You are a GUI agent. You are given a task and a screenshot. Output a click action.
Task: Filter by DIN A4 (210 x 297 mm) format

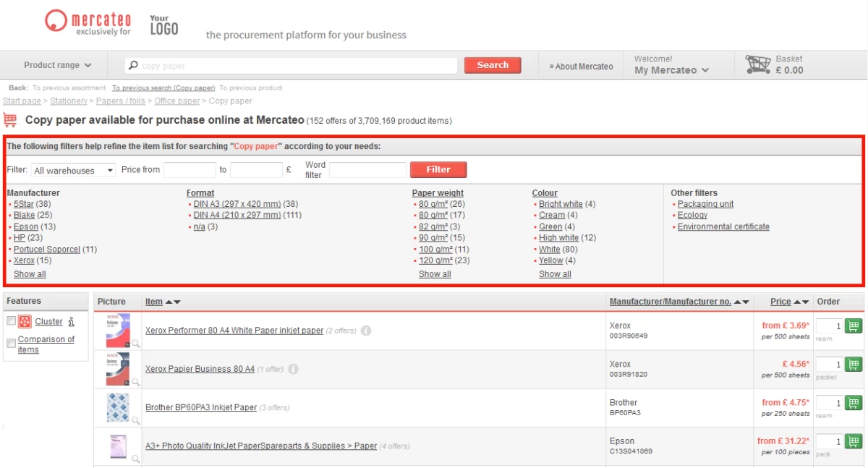pos(237,215)
